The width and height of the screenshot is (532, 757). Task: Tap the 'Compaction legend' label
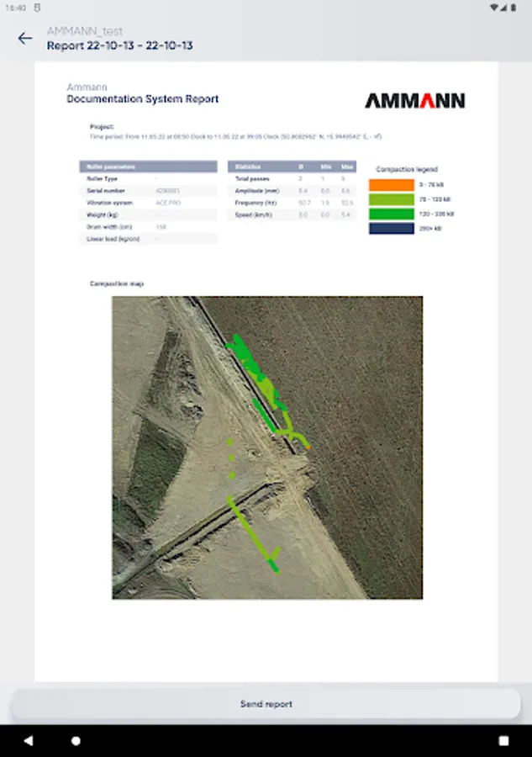coord(407,169)
